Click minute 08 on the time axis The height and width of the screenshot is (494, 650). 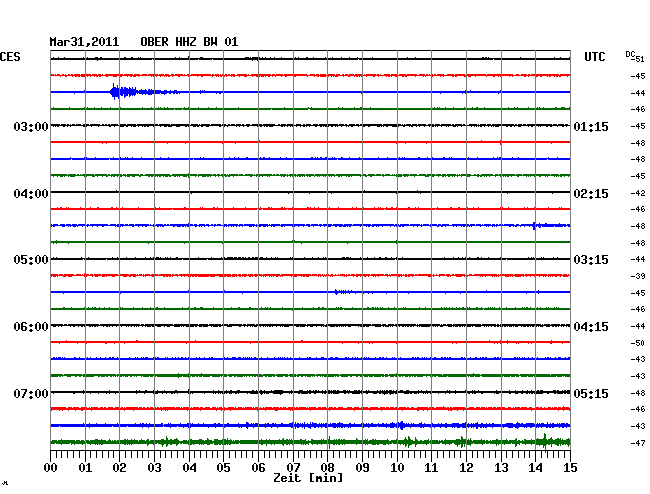(x=327, y=467)
